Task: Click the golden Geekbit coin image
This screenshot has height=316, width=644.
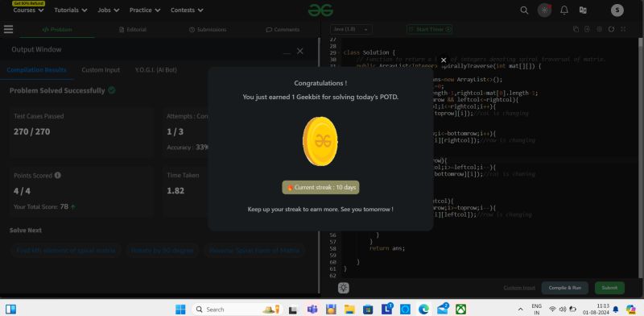Action: point(320,141)
